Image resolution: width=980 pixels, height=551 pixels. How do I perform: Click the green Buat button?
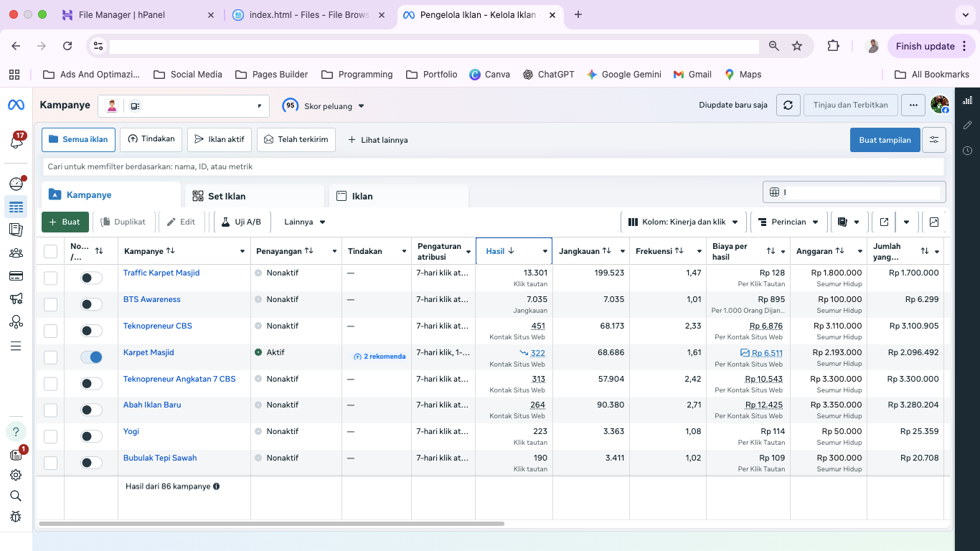[x=65, y=222]
